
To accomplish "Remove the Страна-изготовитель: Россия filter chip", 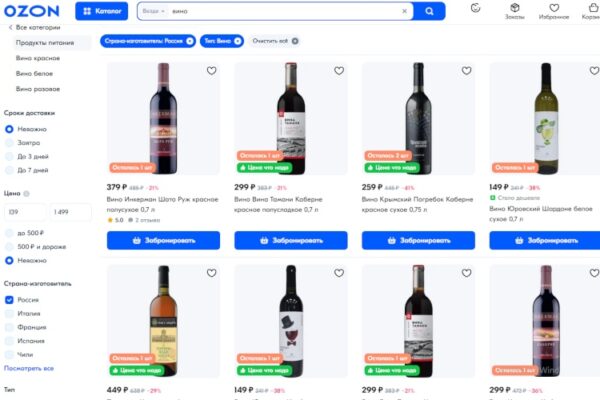I will click(189, 41).
